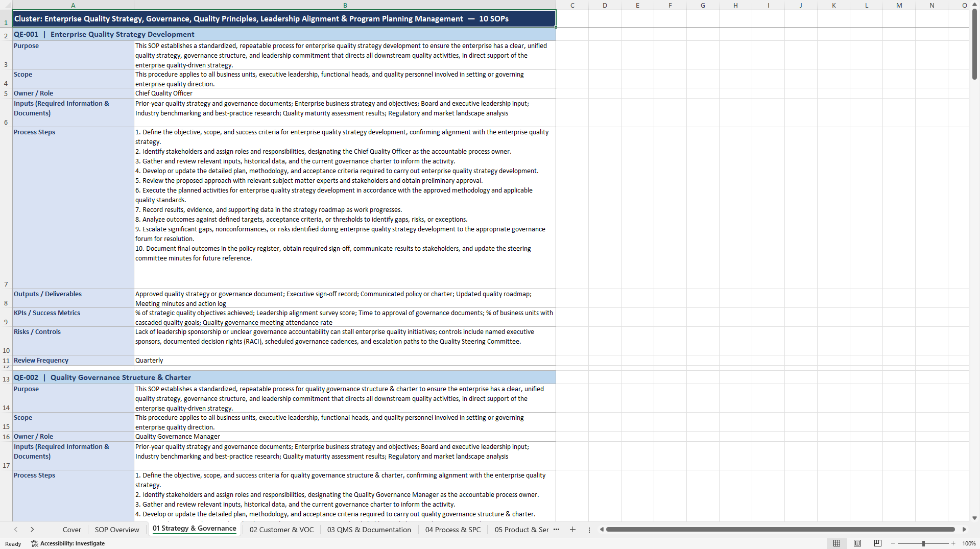Select column H header
The width and height of the screenshot is (980, 549).
coord(735,5)
